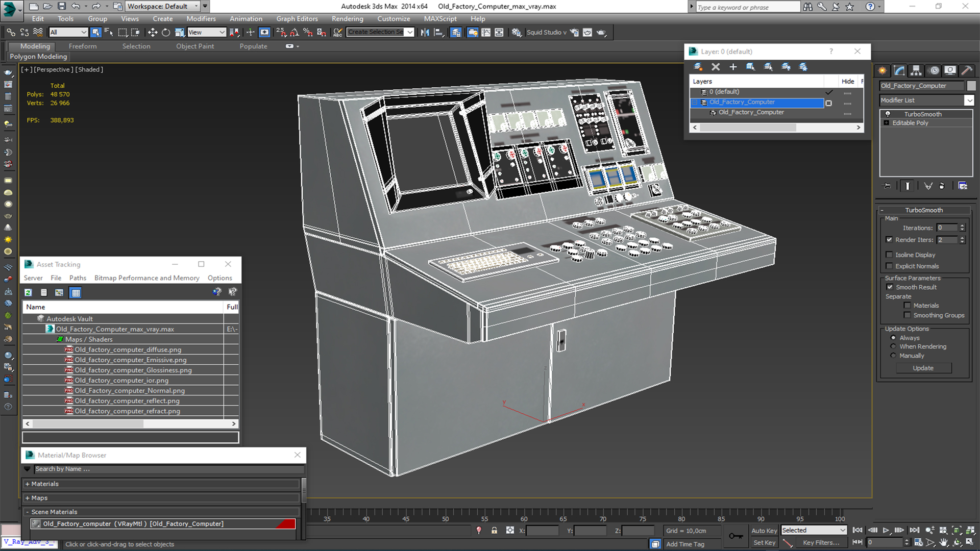Click the TurboSmooth Update button

(x=923, y=368)
